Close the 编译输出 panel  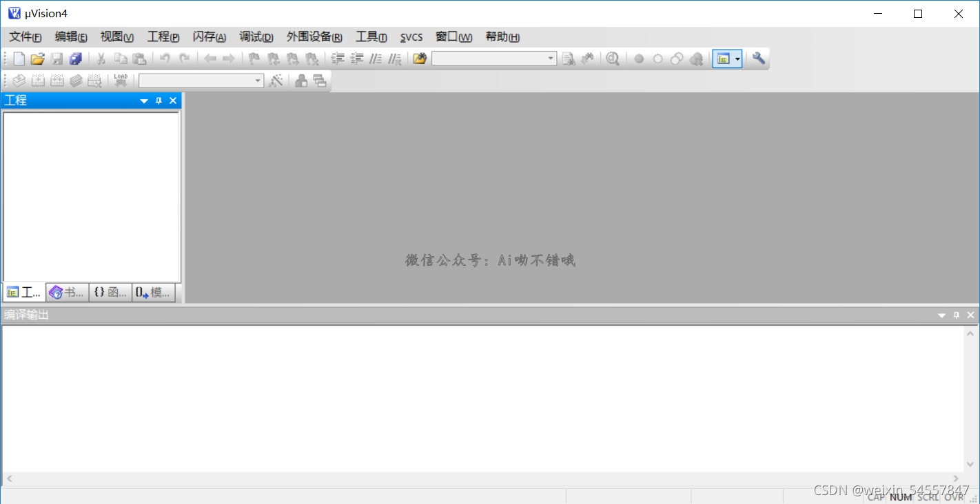click(971, 315)
